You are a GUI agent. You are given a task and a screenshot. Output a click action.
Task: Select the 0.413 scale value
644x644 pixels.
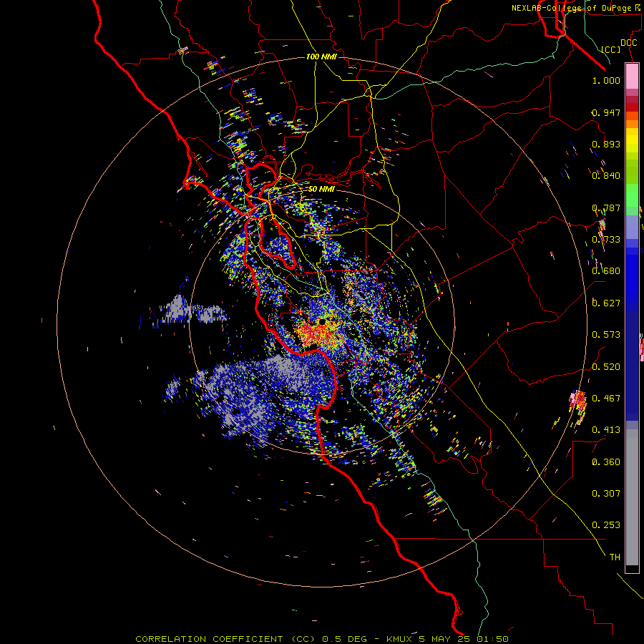606,430
